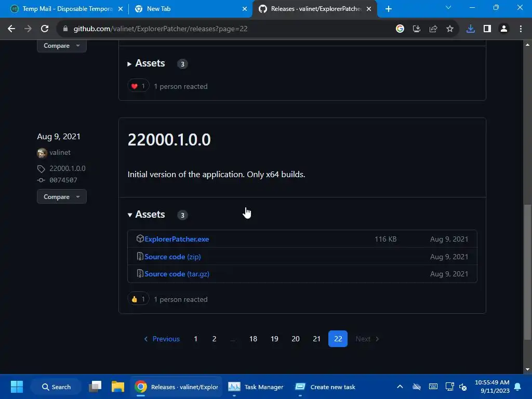Switch to the New Tab tab
Viewport: 532px width, 399px height.
pos(190,9)
